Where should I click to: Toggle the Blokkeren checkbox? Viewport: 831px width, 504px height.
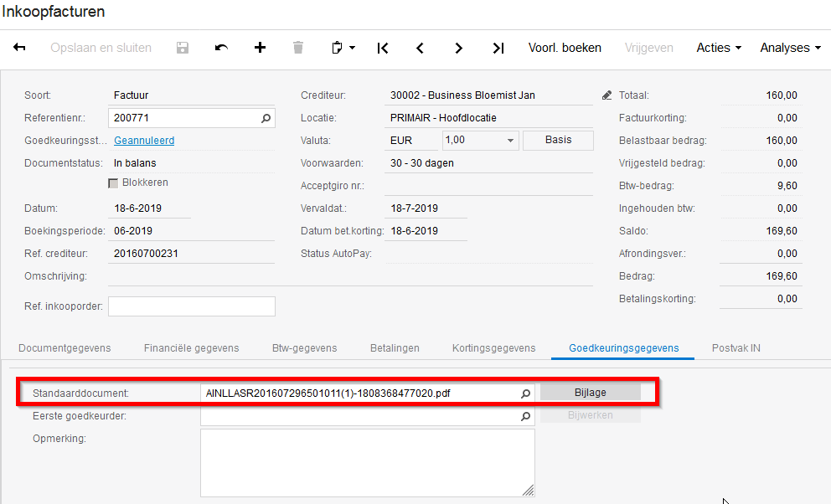click(x=113, y=183)
